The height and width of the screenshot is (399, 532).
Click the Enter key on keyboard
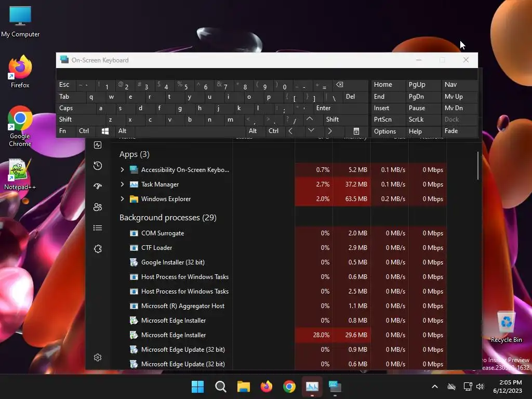point(340,108)
